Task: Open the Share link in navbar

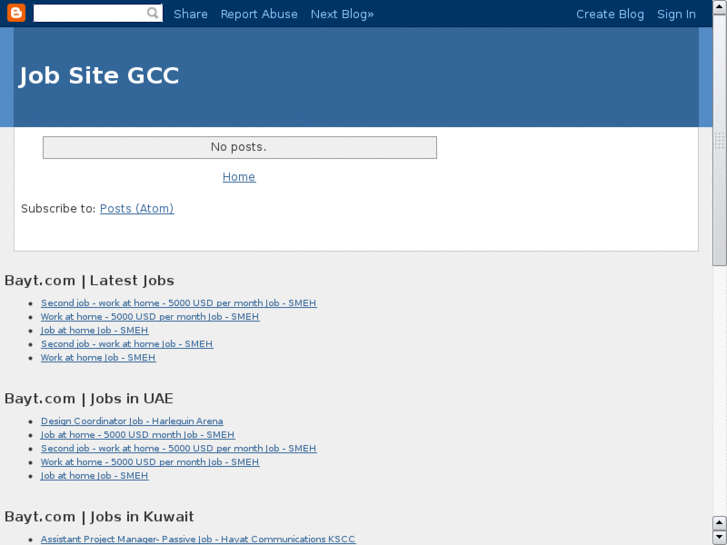Action: click(x=191, y=14)
